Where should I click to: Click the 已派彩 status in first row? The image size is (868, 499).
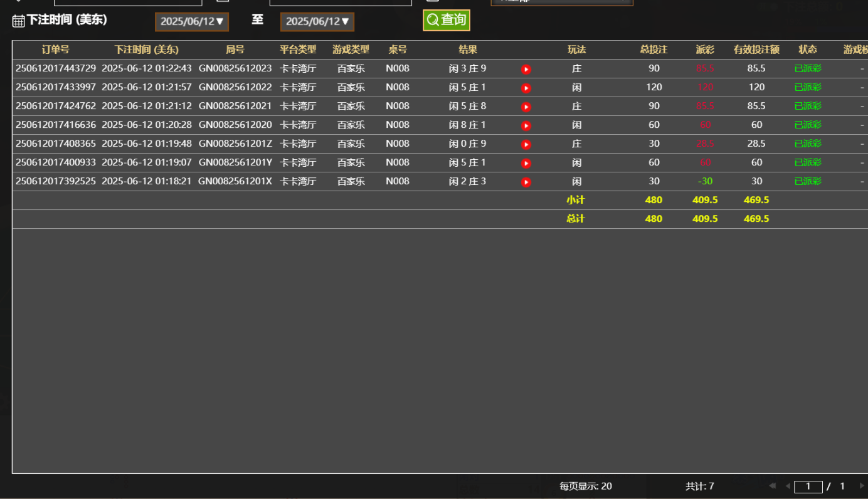tap(807, 68)
